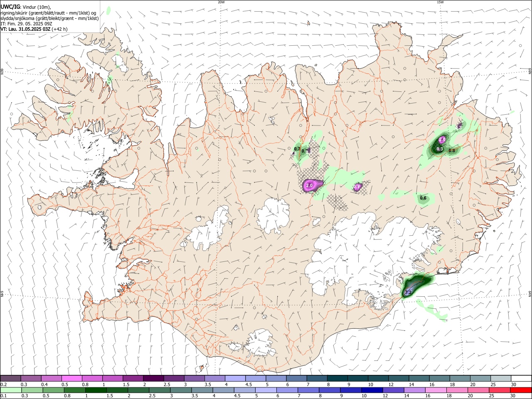
Task: Select the light lavender 4–4.5 swatch in upper legend
Action: pyautogui.click(x=234, y=379)
